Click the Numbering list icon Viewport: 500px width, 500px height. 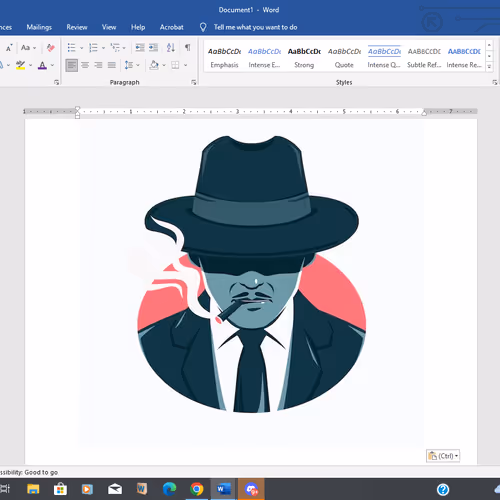click(93, 48)
